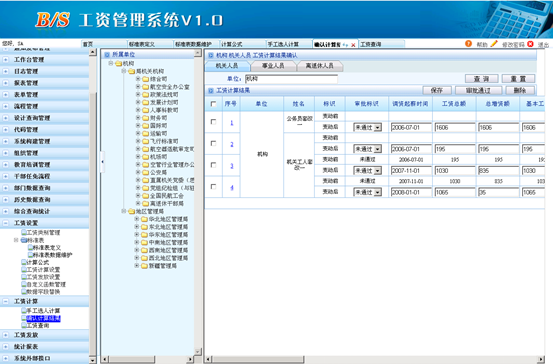Expand the 报表管理 sidebar section
Screen dimensions: 553x364
(6, 83)
